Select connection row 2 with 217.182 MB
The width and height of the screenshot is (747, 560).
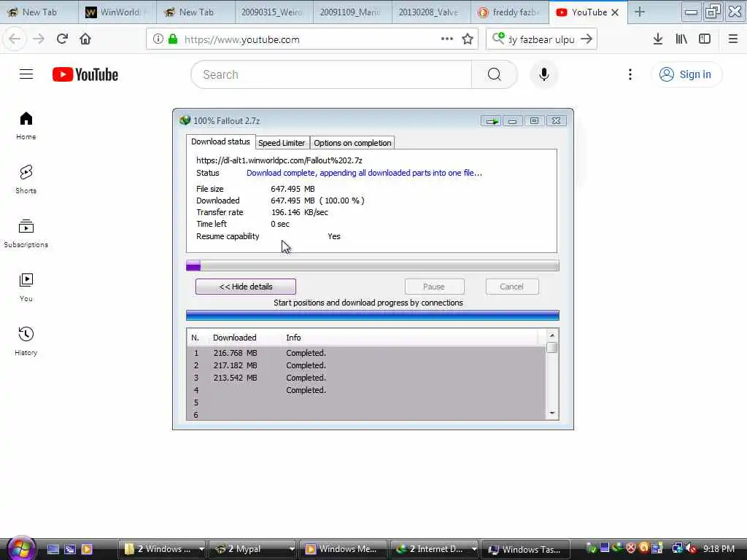[366, 365]
